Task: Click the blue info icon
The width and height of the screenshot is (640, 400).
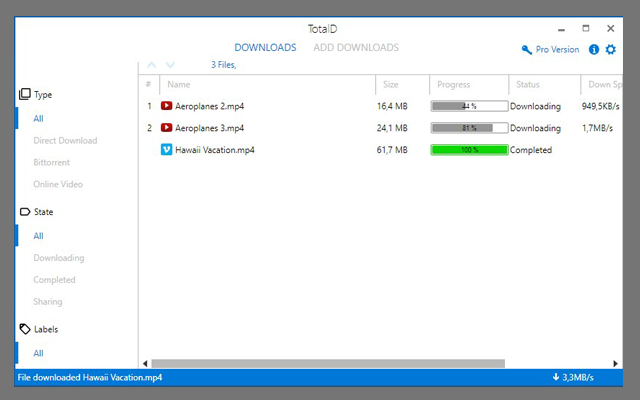Action: pos(594,49)
